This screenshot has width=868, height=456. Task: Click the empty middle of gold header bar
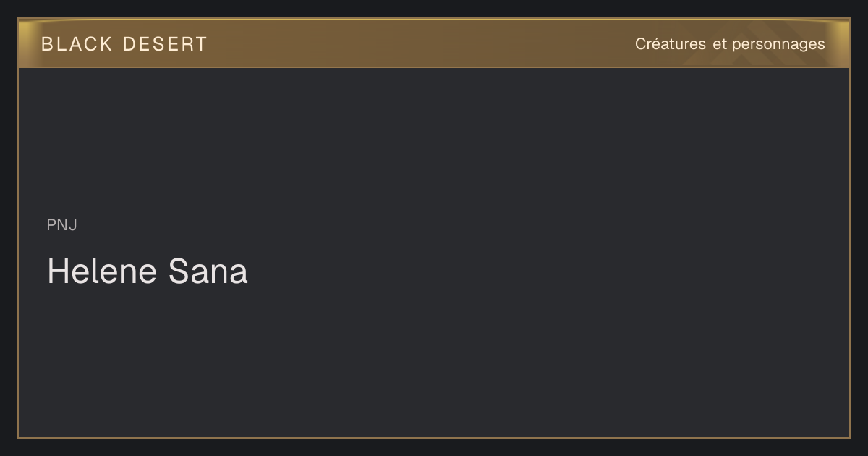(420, 43)
